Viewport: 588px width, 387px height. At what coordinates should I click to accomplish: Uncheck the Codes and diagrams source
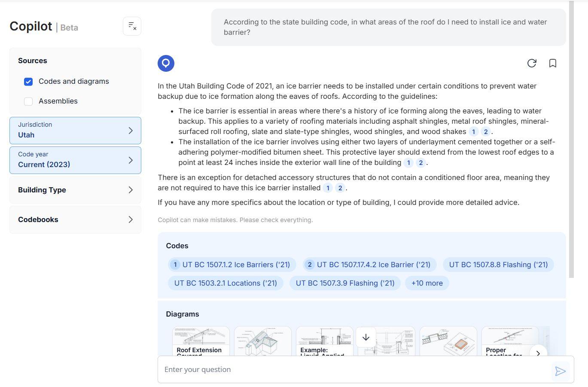click(28, 82)
